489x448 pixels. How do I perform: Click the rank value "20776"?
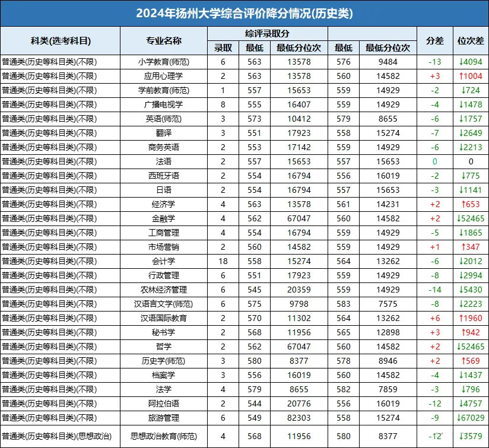coord(299,403)
